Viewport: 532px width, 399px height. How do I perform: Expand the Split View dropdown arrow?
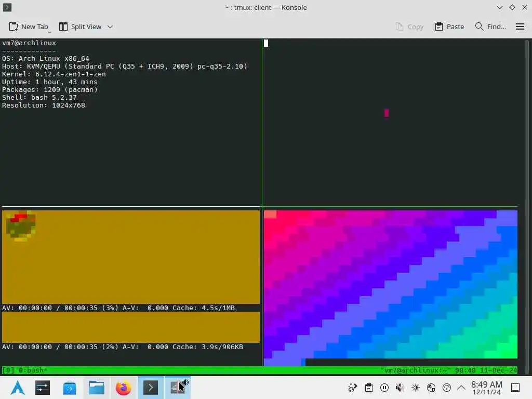[x=110, y=26]
